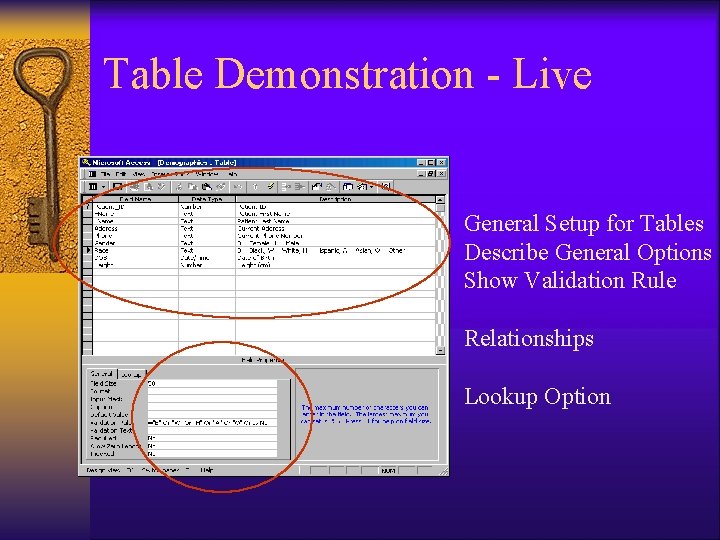This screenshot has width=720, height=540.
Task: Click the Help toolbar icon
Action: coord(386,186)
